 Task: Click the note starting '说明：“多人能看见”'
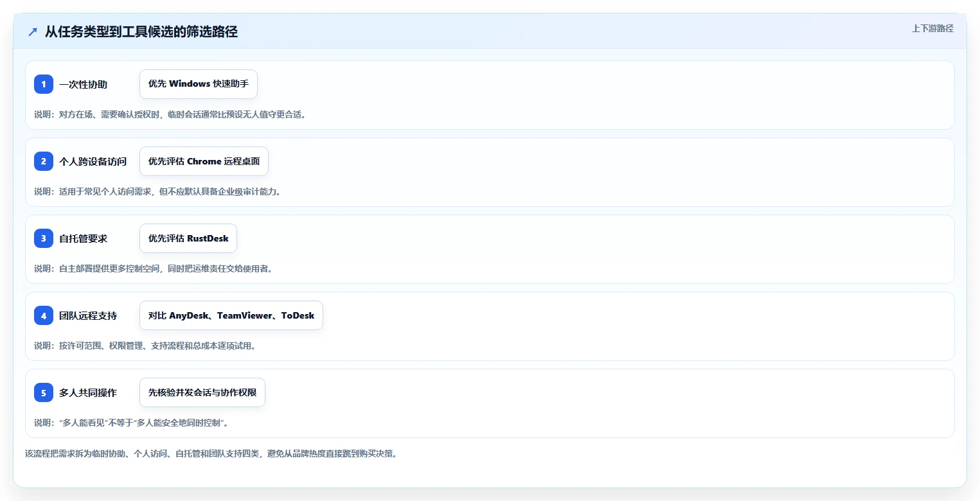click(132, 423)
